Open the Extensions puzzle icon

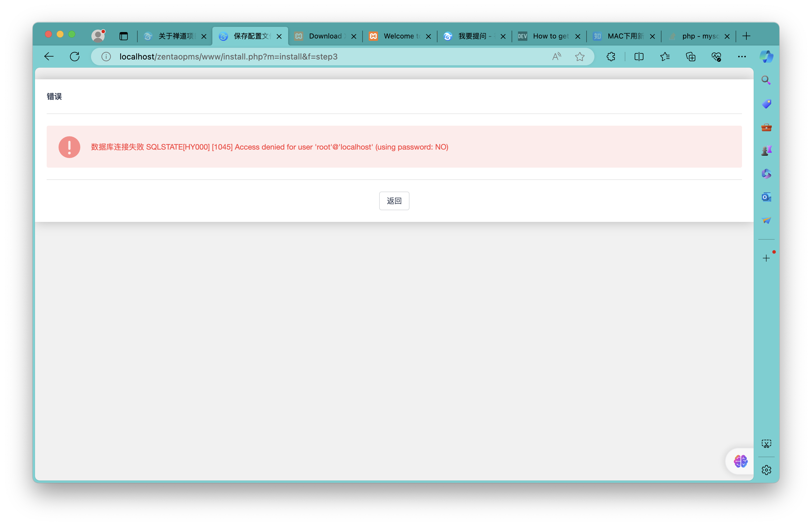[611, 56]
